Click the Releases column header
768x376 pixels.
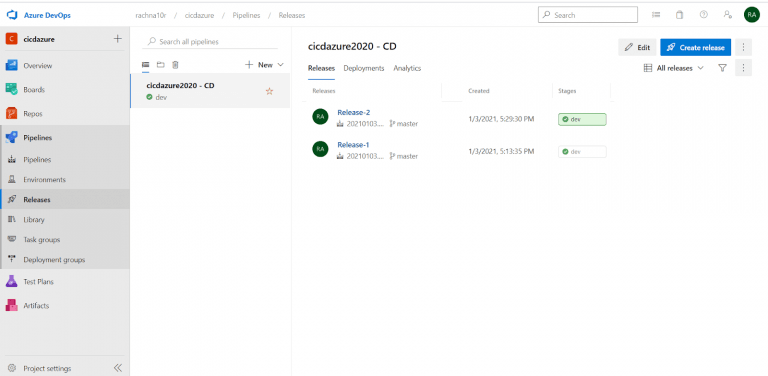(x=324, y=91)
